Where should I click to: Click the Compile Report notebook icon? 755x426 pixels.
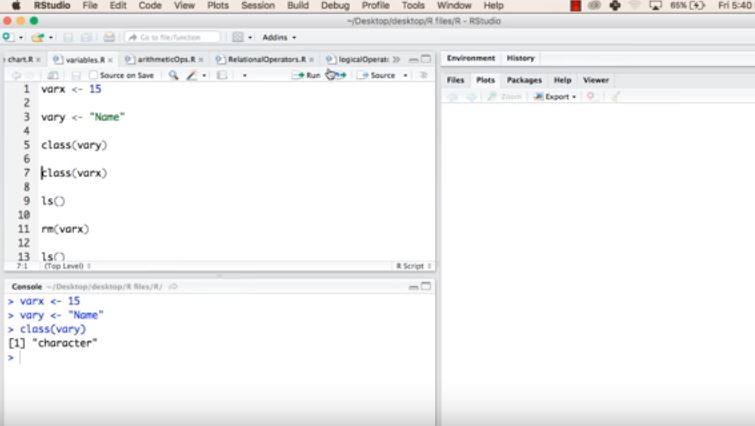click(x=222, y=75)
